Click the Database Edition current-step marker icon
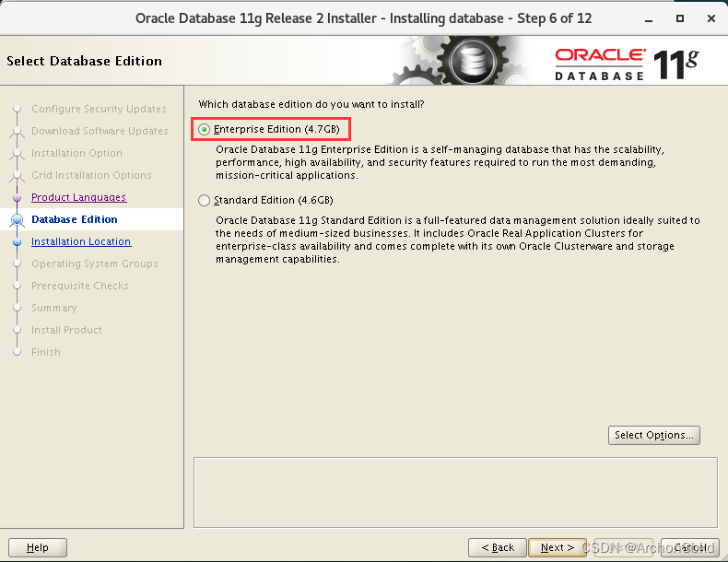 click(18, 219)
